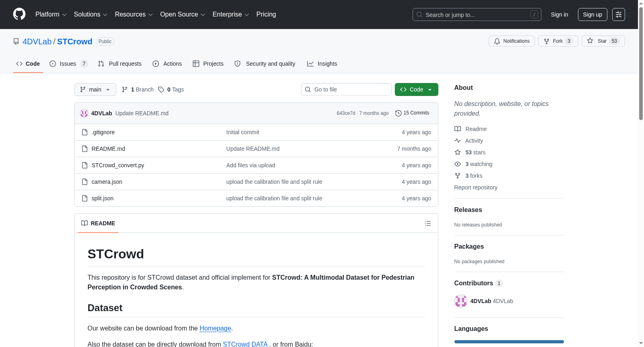This screenshot has width=644, height=347.
Task: Open the Packages heading link
Action: click(x=469, y=247)
